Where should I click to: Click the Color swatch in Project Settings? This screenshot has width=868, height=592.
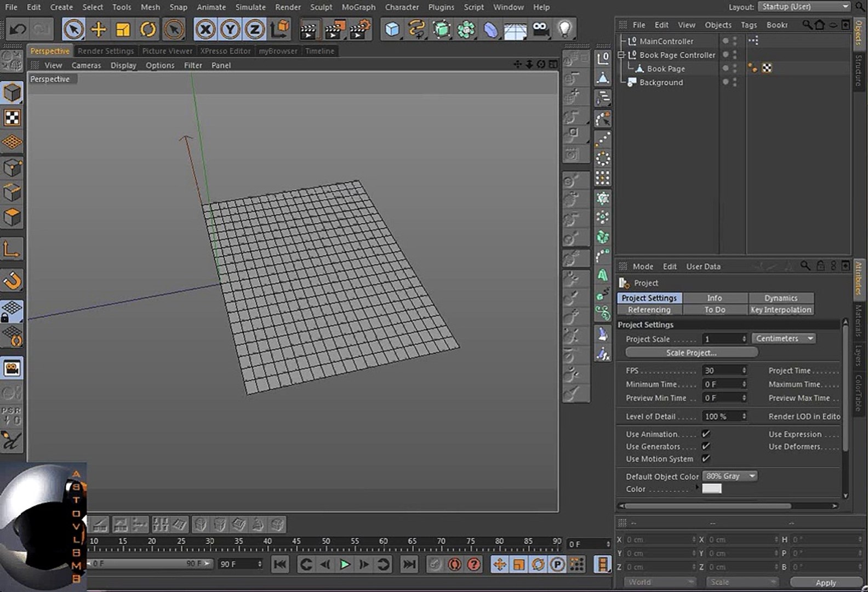(x=711, y=489)
